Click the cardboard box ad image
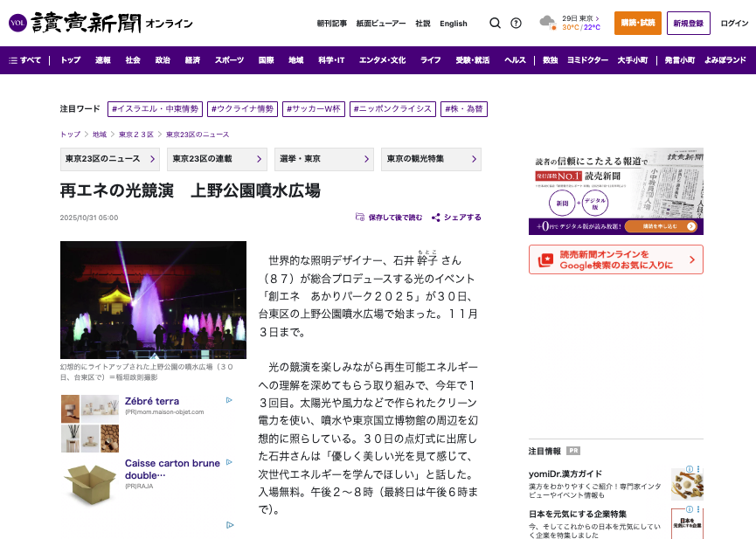Screen dimensions: 756x539 pyautogui.click(x=90, y=485)
